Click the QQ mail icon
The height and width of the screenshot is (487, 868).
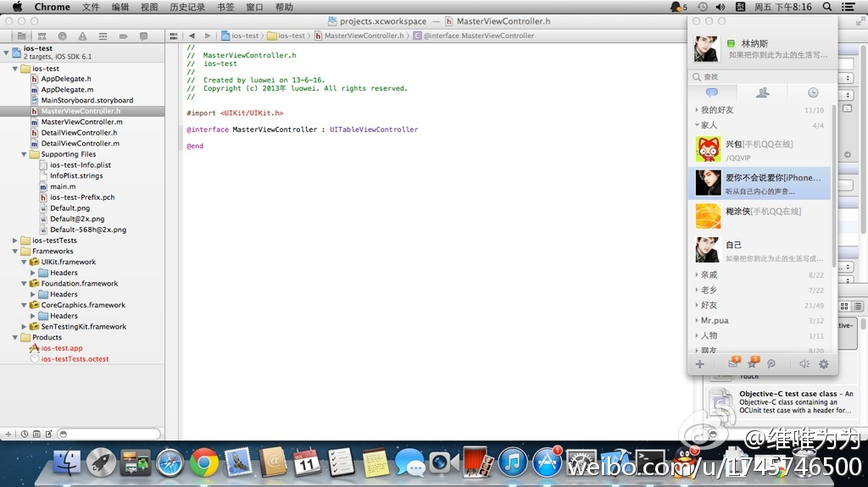pos(733,364)
